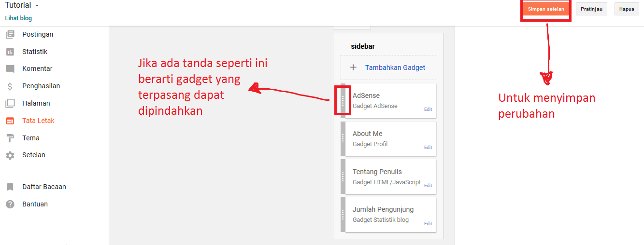This screenshot has height=245, width=644.
Task: Select the Tentang Penulis gadget title
Action: coord(377,172)
